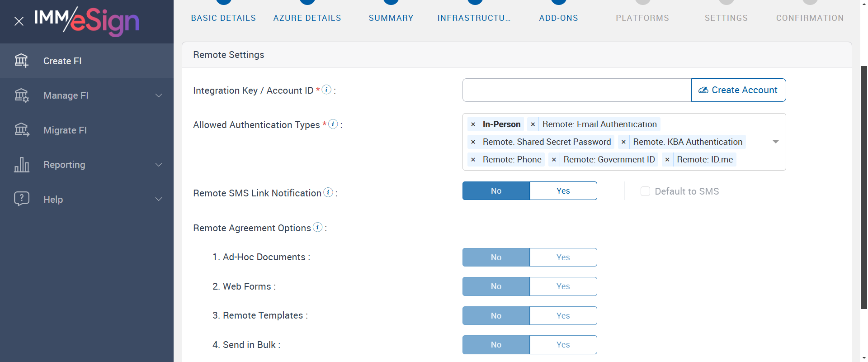Close the sidebar with the X icon
The height and width of the screenshot is (362, 868).
point(19,21)
